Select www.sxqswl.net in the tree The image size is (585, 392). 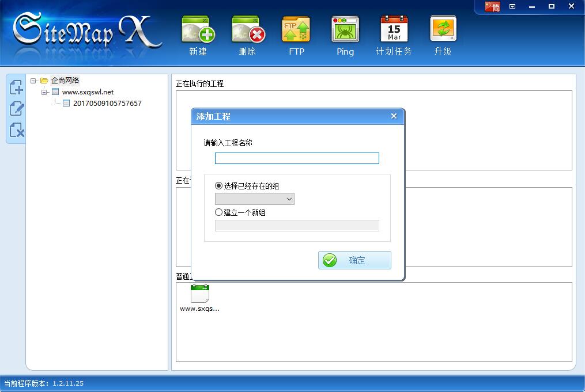[88, 92]
